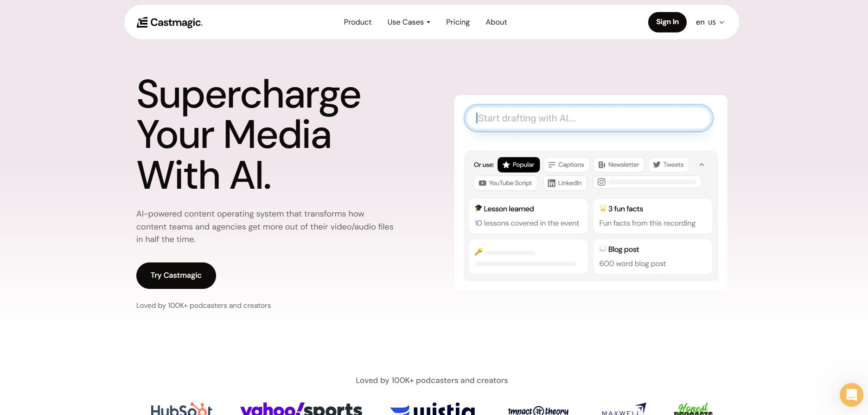Click the 'AI-powered content operating system' paragraph
Screen dimensions: 868x415
[x=265, y=227]
